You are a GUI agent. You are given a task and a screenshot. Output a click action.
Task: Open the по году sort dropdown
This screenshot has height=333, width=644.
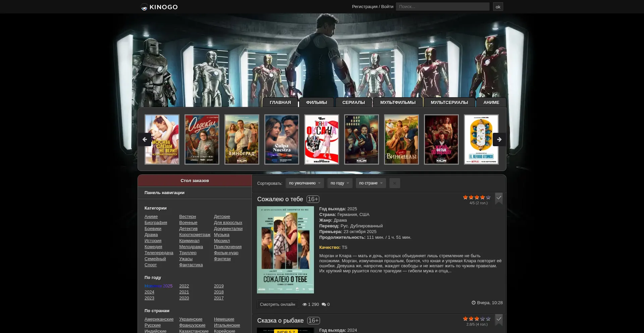(340, 183)
